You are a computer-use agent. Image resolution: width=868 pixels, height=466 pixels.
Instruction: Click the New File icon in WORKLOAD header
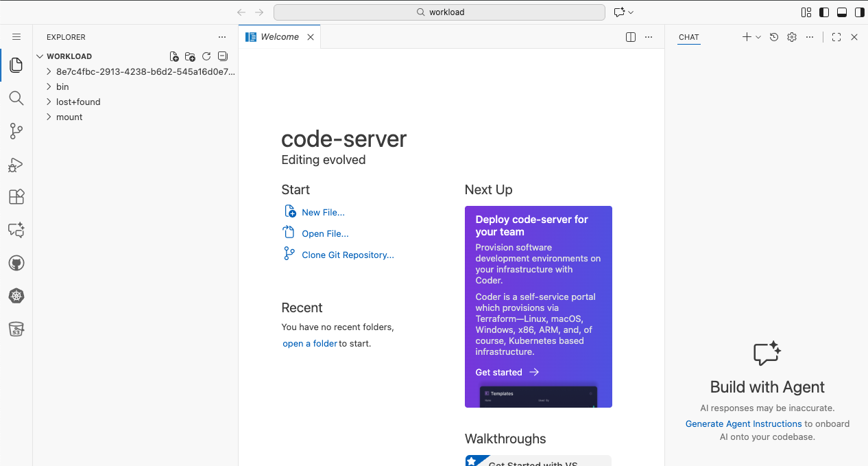[174, 56]
